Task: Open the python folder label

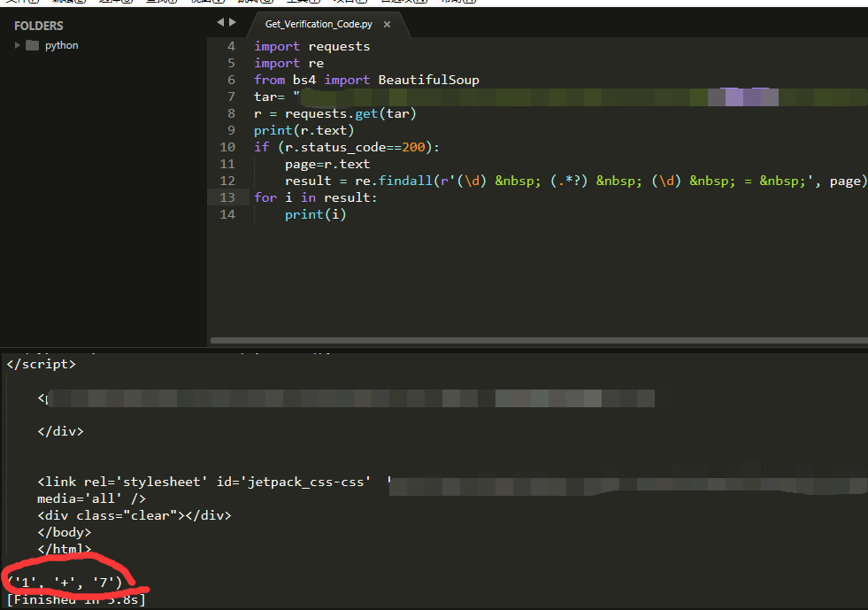Action: 61,45
